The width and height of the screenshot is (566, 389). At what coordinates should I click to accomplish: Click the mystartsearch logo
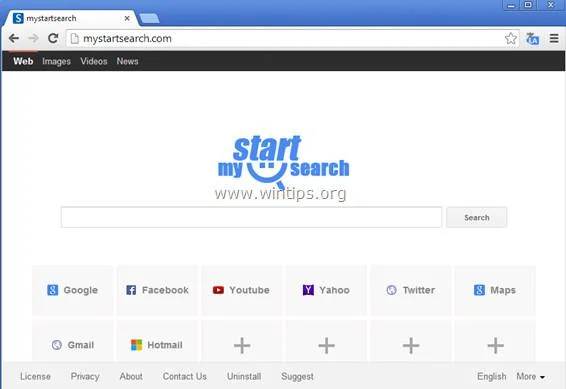pos(284,161)
